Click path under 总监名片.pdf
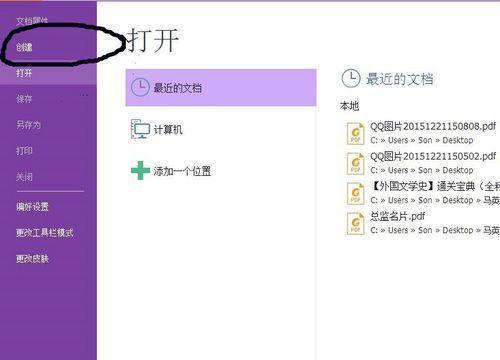 click(x=435, y=230)
